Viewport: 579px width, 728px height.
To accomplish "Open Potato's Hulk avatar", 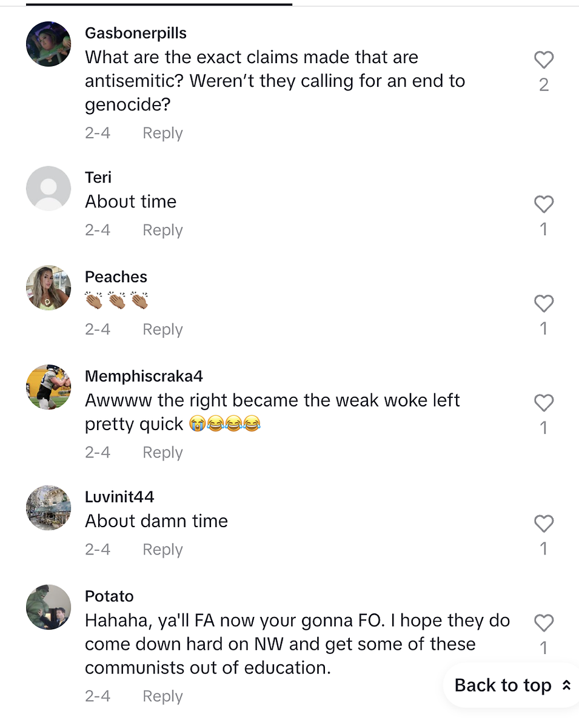I will click(x=49, y=607).
